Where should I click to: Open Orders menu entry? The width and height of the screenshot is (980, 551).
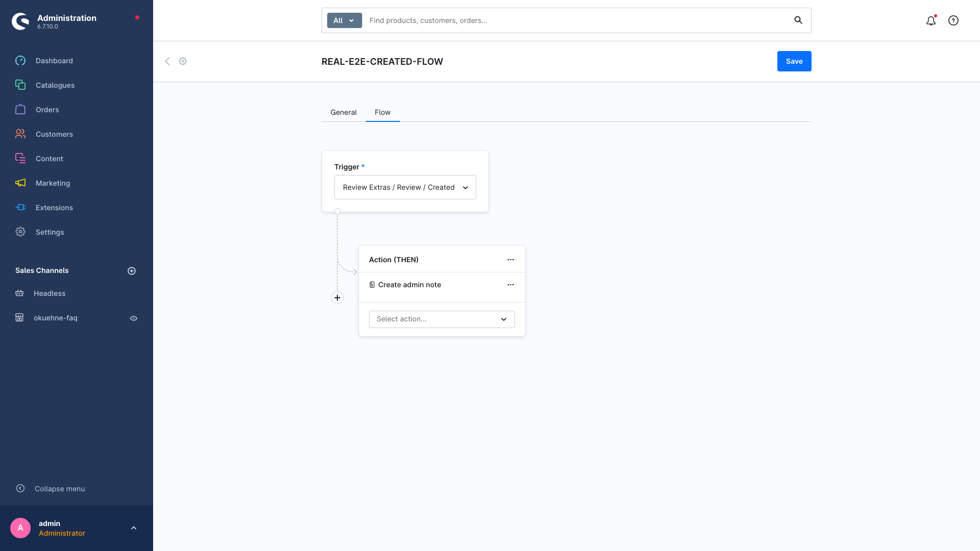pyautogui.click(x=47, y=110)
